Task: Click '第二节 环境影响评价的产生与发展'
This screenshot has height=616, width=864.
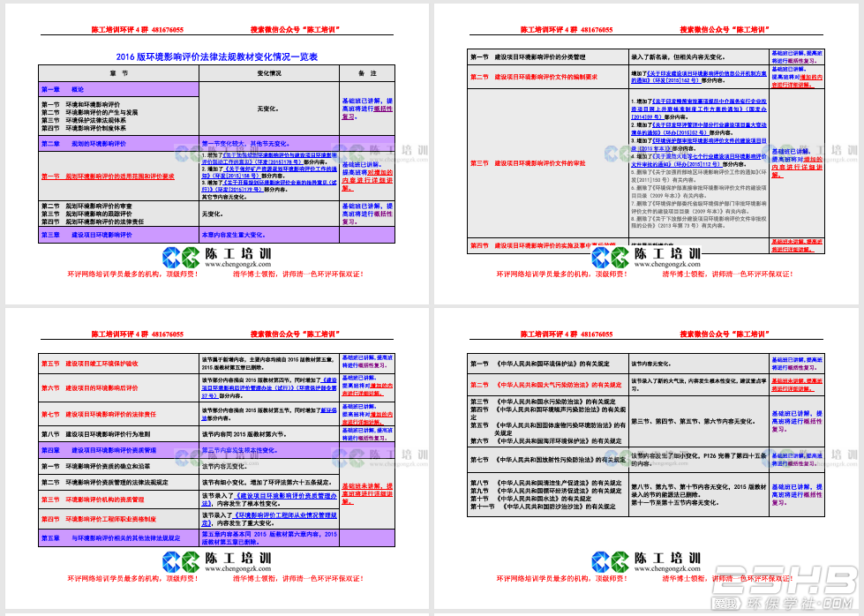Action: point(90,112)
